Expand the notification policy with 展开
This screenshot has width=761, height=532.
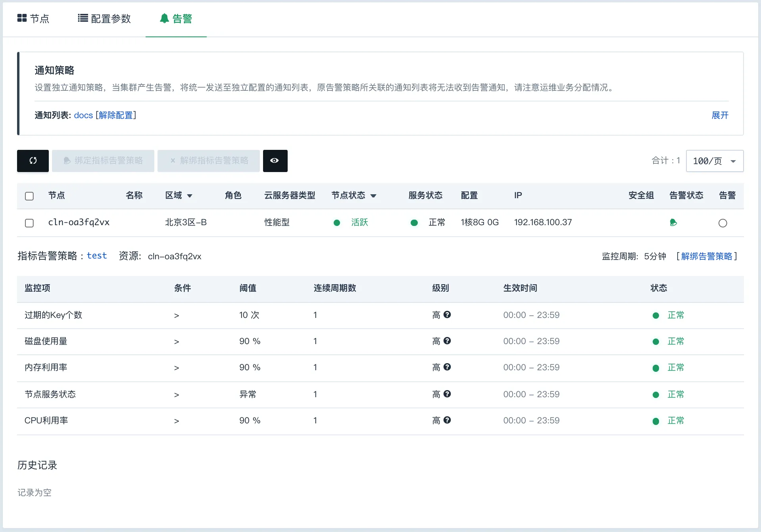tap(720, 115)
